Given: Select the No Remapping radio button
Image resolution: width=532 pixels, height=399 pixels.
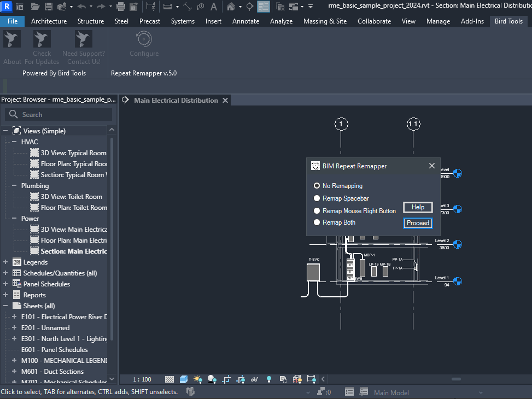Looking at the screenshot, I should coord(317,186).
